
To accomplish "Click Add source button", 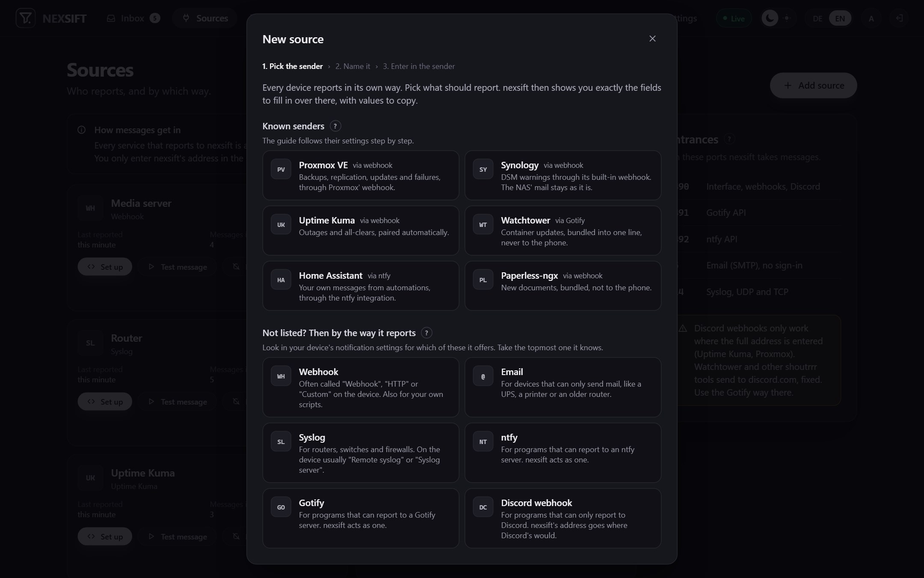I will point(813,85).
